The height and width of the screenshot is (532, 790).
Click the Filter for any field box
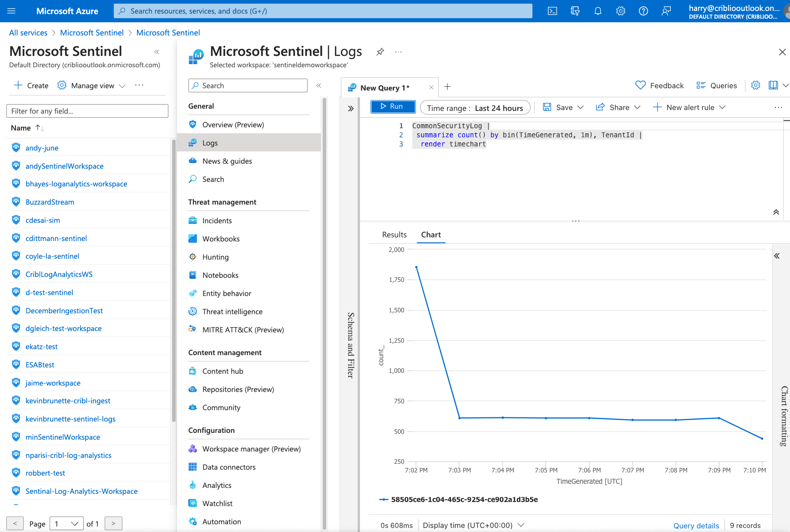click(x=87, y=111)
